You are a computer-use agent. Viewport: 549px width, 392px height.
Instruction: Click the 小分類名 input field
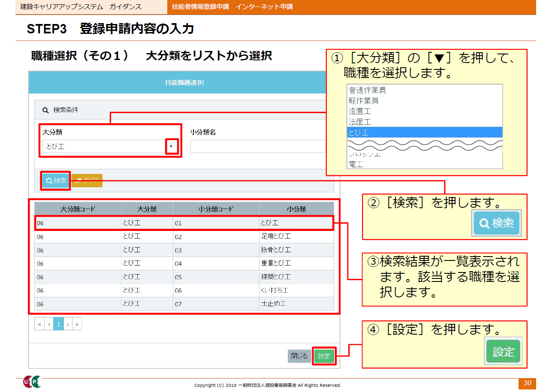[x=258, y=147]
